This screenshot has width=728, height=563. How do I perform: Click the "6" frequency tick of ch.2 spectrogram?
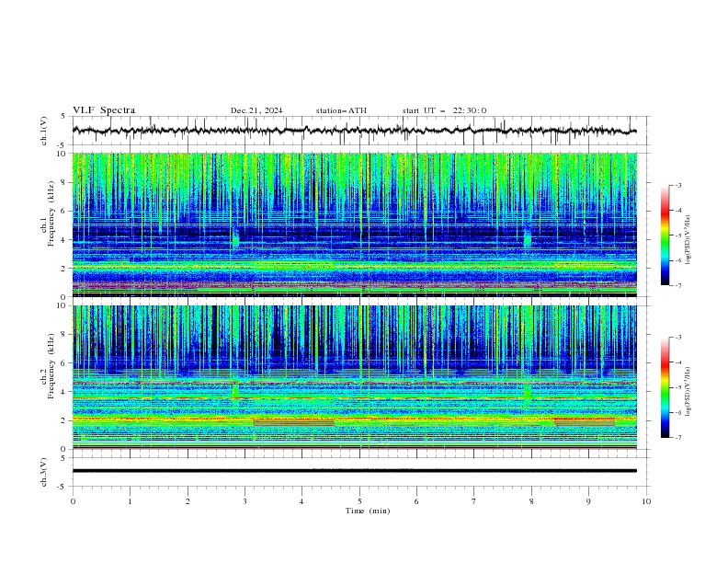[65, 363]
